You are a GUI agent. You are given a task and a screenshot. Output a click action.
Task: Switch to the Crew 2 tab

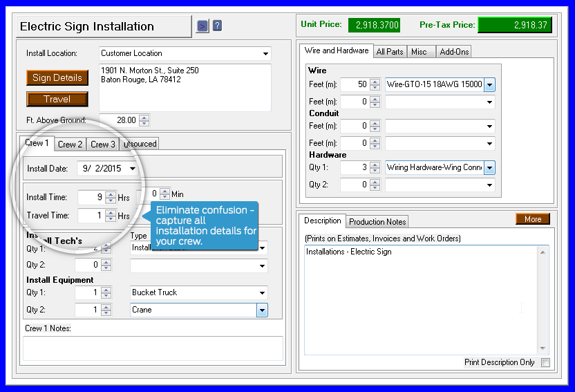[x=70, y=144]
